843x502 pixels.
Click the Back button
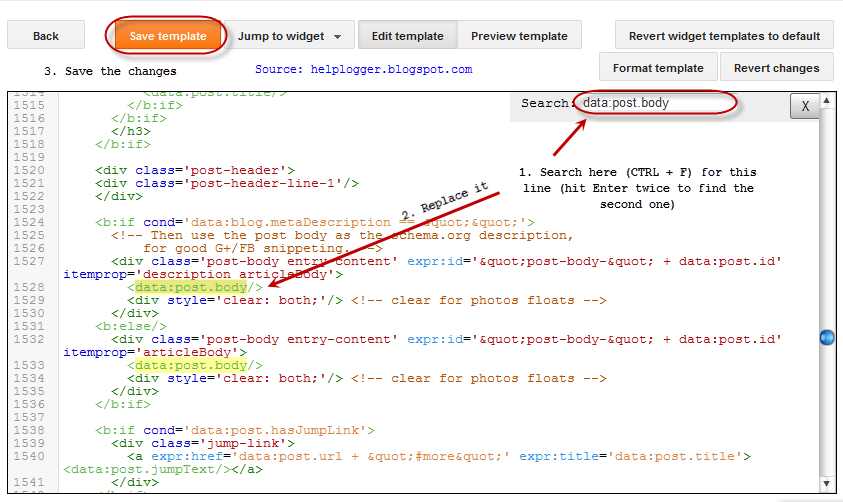pos(46,36)
